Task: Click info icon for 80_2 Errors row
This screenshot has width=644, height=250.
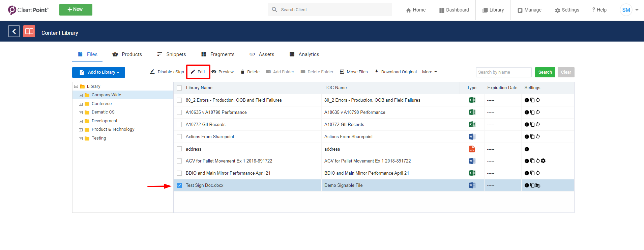Action: pos(527,100)
